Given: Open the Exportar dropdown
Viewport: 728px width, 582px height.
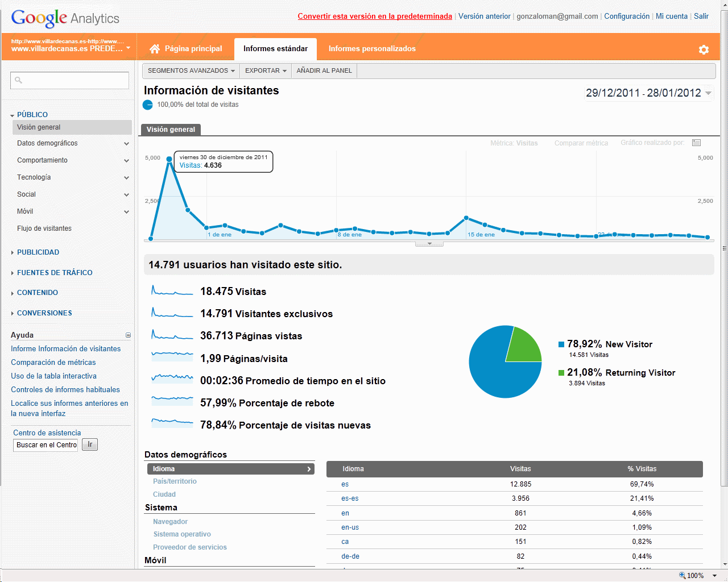Looking at the screenshot, I should 266,71.
